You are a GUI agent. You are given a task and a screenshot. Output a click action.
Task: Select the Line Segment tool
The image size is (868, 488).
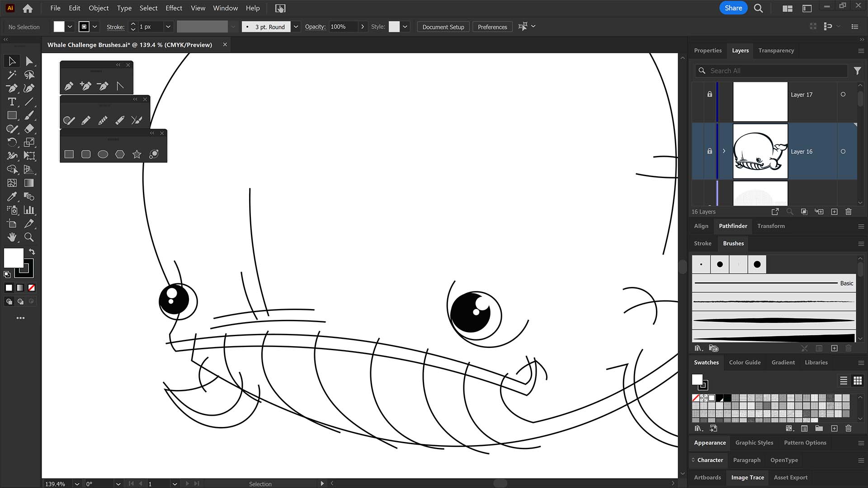(29, 102)
